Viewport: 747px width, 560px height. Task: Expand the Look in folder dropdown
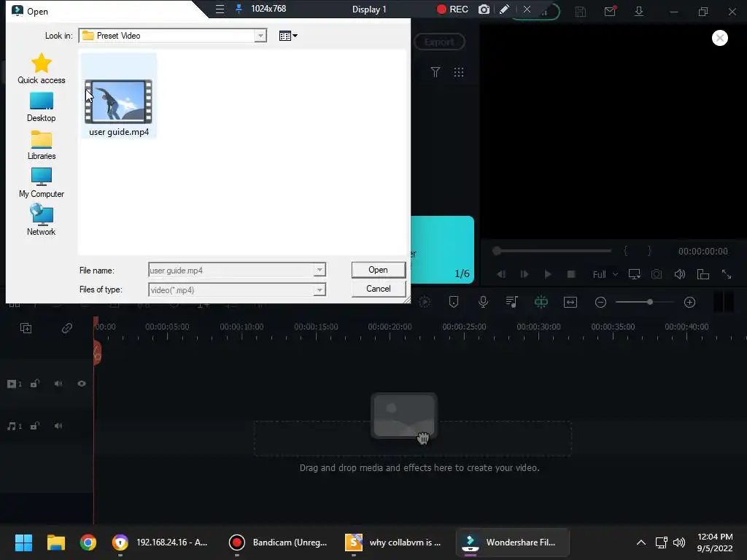[260, 36]
